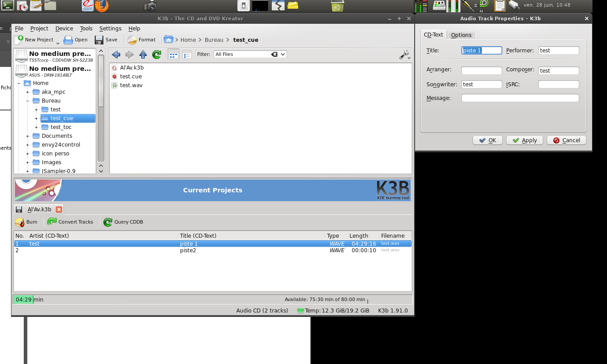Image resolution: width=607 pixels, height=364 pixels.
Task: Open the Project menu
Action: 39,29
